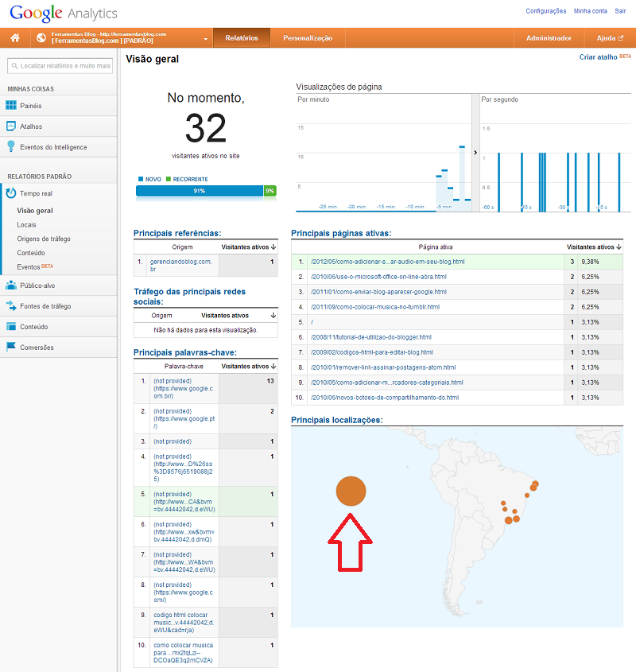636x672 pixels.
Task: Open the novos-botoes-de-compartilhamento page link
Action: [x=385, y=398]
